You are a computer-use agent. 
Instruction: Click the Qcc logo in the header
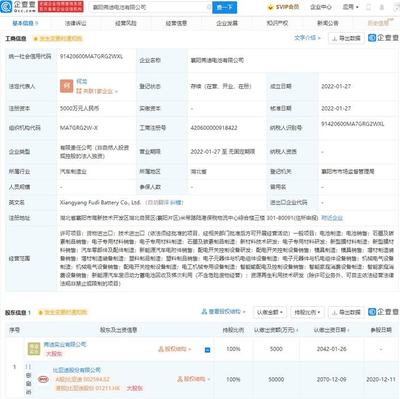click(18, 7)
